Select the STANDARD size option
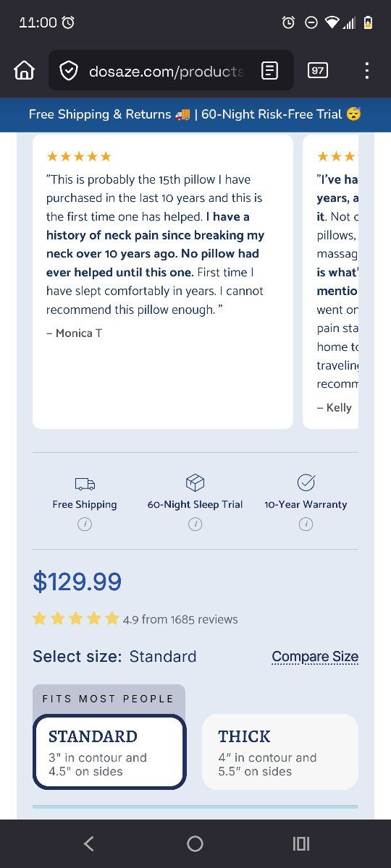 click(109, 752)
